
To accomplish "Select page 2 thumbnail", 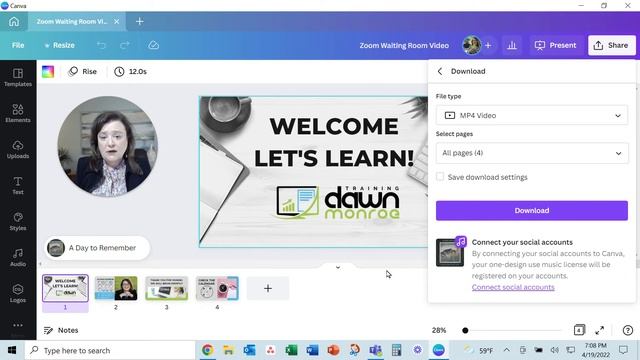I will click(116, 288).
